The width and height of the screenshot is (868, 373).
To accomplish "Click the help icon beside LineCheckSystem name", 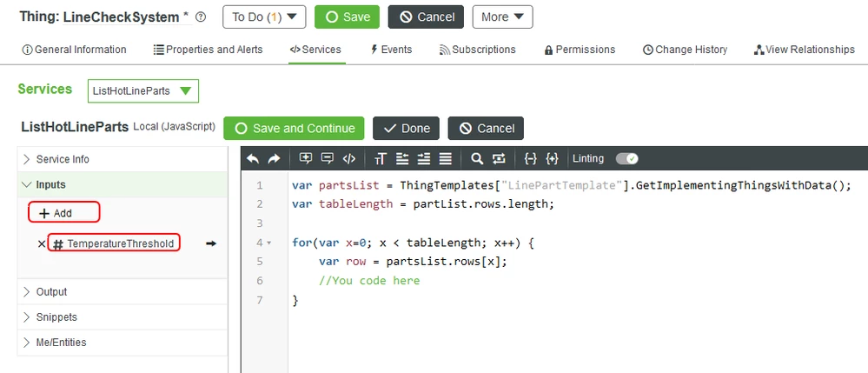I will pos(201,17).
